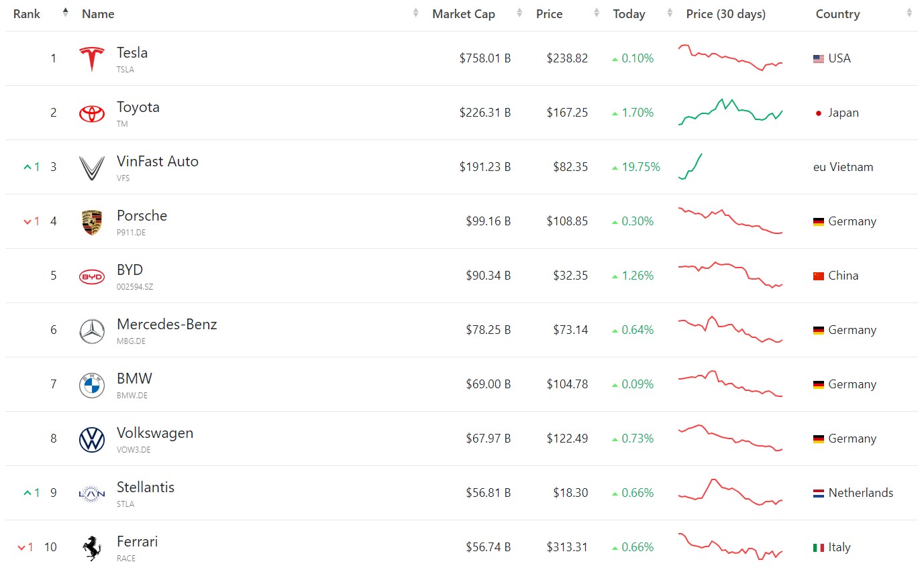Click the P911.DE ticker symbol
The width and height of the screenshot is (924, 574).
click(x=131, y=233)
